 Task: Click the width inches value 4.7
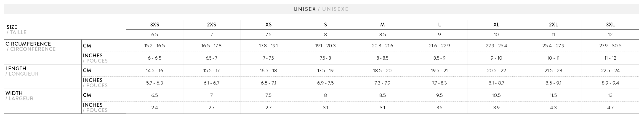click(610, 108)
